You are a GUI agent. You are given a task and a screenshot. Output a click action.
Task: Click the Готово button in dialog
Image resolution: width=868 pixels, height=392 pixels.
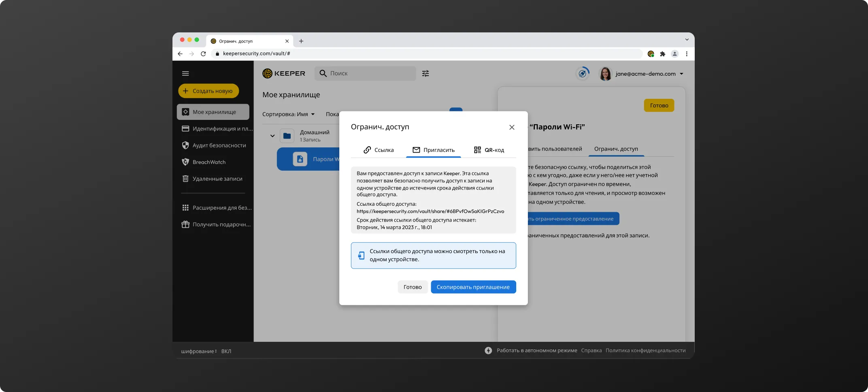[x=413, y=287]
